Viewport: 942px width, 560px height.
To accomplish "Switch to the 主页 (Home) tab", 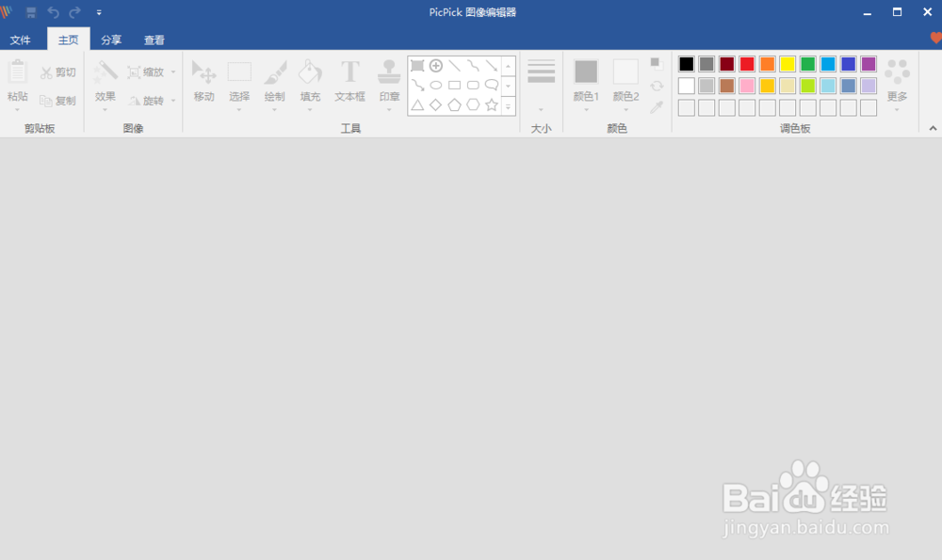I will [68, 40].
